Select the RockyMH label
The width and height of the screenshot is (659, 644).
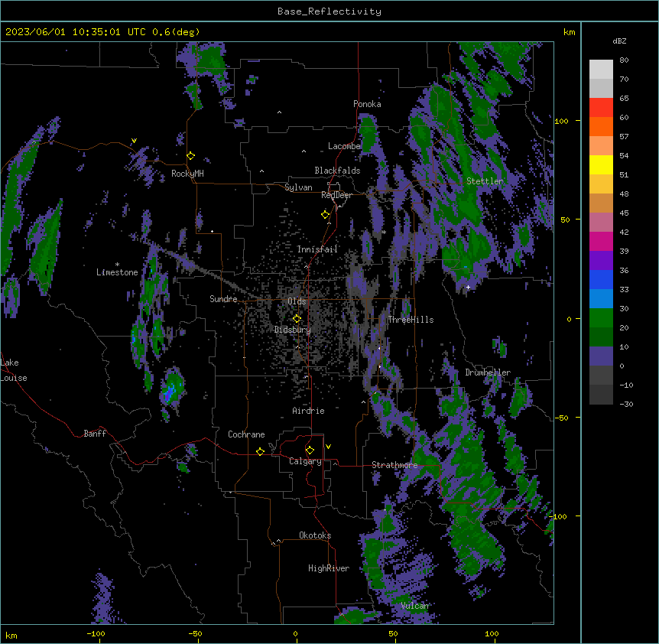pyautogui.click(x=187, y=174)
